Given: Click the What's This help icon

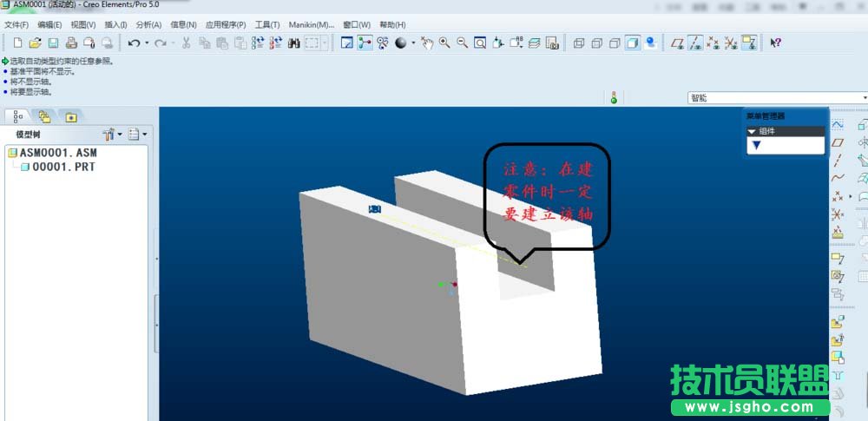Looking at the screenshot, I should coord(776,43).
